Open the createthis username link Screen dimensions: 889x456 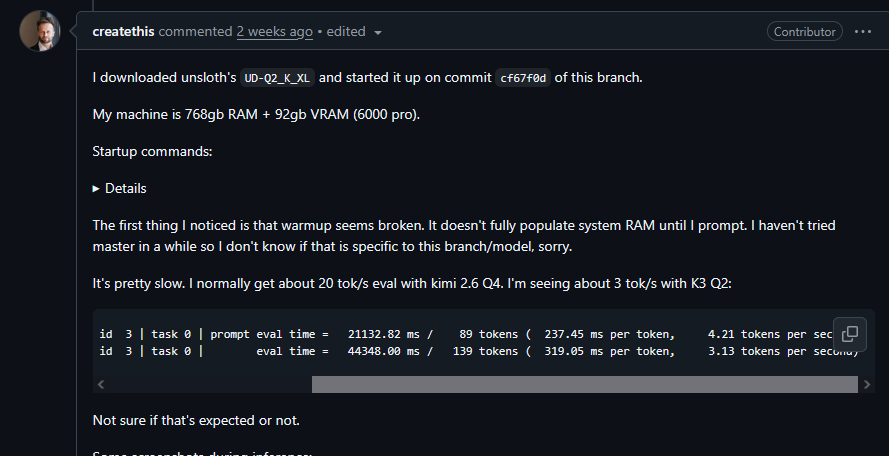123,32
